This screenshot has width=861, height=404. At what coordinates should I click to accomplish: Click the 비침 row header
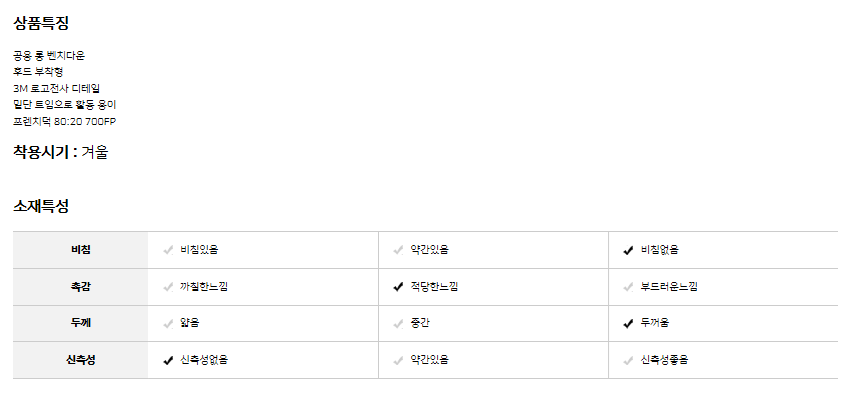click(x=80, y=250)
